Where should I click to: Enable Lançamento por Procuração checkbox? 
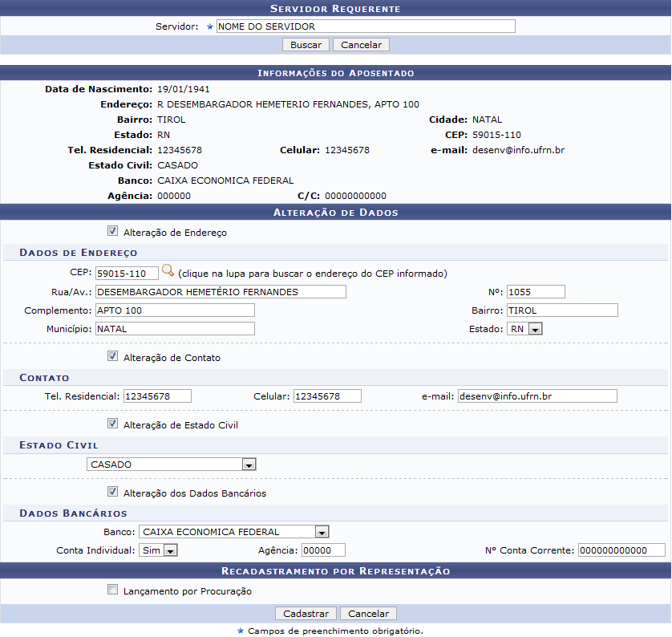(112, 590)
